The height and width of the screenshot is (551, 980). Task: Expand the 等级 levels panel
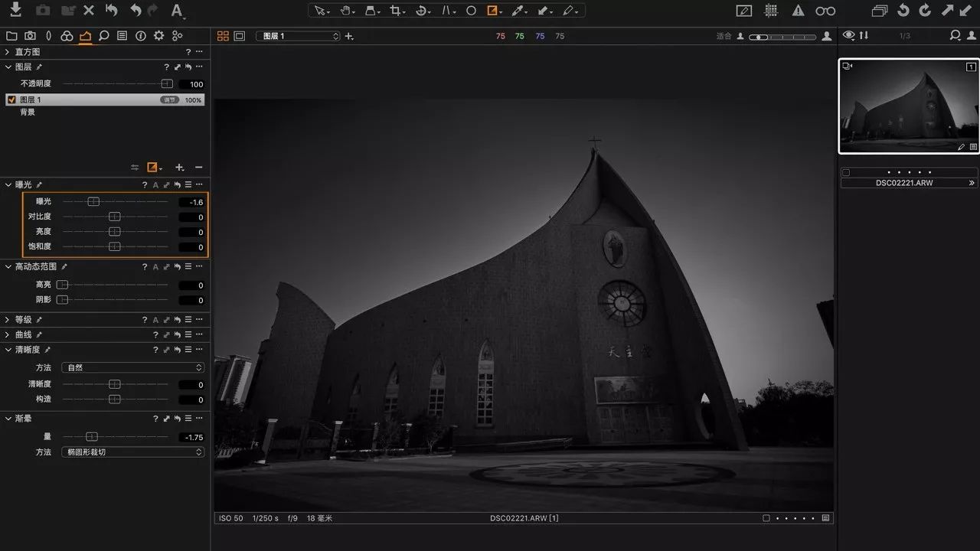pos(7,320)
